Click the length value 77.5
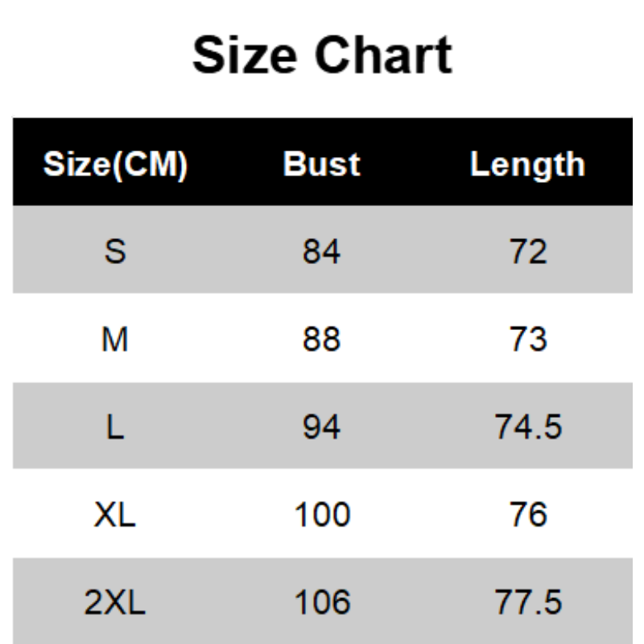644x644 pixels. click(528, 602)
